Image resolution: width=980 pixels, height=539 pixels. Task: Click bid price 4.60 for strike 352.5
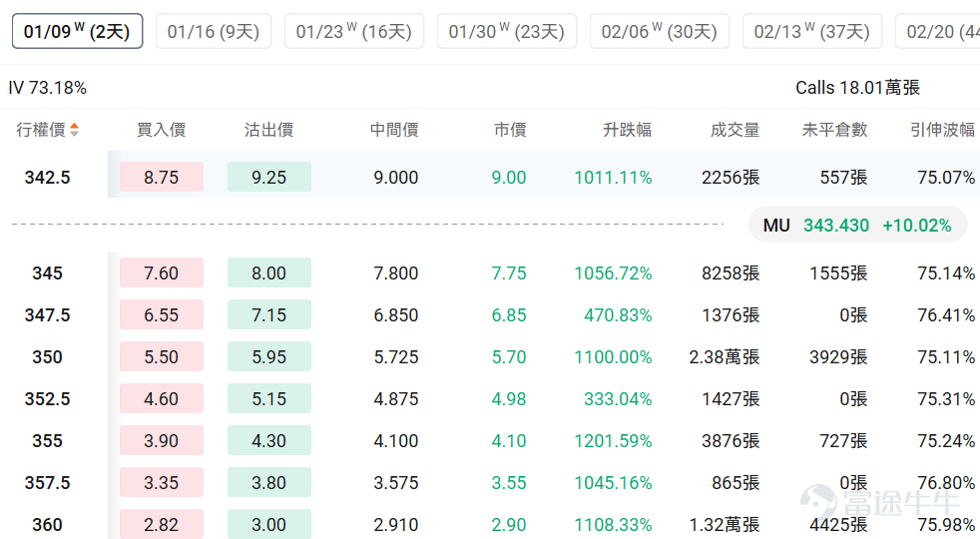pos(162,398)
